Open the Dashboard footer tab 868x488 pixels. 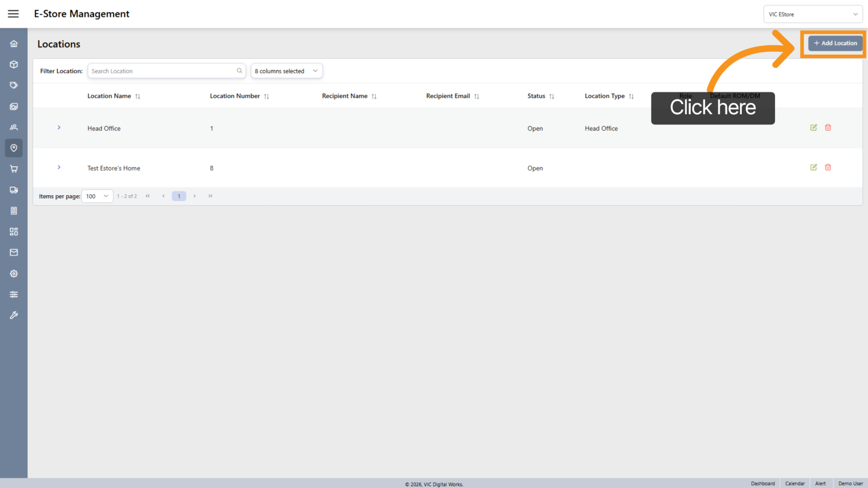[763, 483]
